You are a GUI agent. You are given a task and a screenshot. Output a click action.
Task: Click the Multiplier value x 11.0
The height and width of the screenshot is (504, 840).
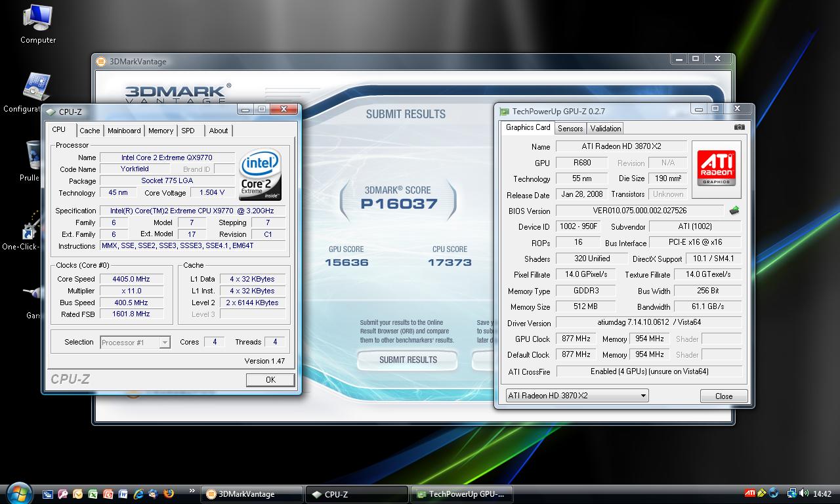click(x=131, y=291)
